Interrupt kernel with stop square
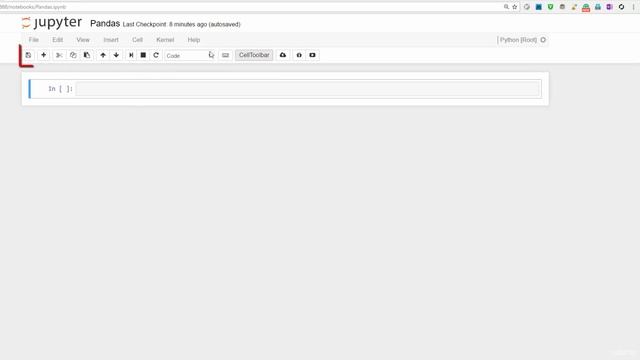The height and width of the screenshot is (360, 640). pos(143,55)
